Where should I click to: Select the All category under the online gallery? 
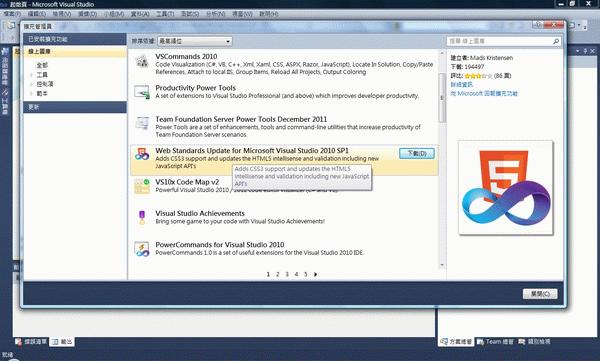[42, 65]
